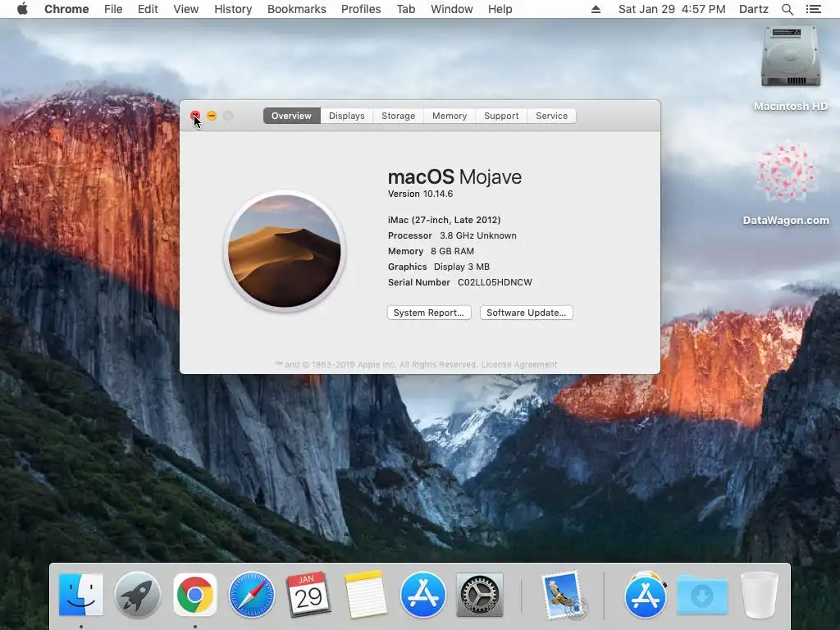The height and width of the screenshot is (630, 840).
Task: Open System Preferences gear in Dock
Action: click(479, 595)
